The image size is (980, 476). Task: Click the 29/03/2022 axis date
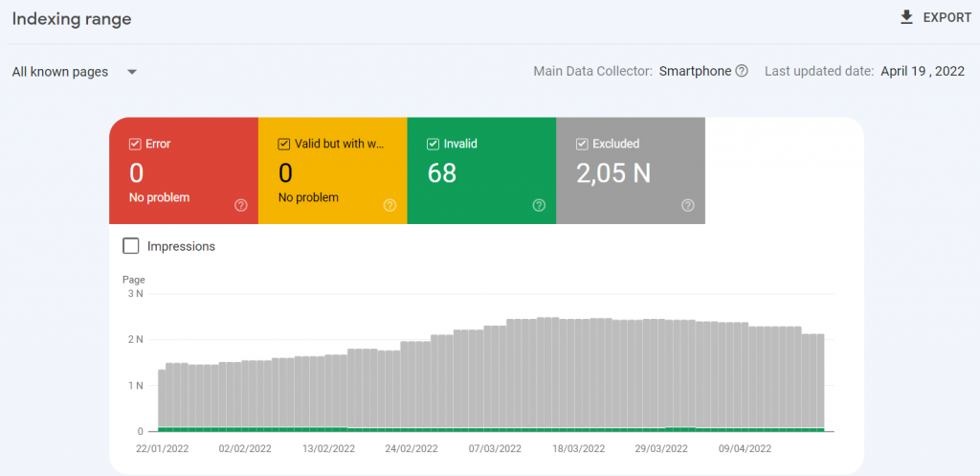(661, 448)
